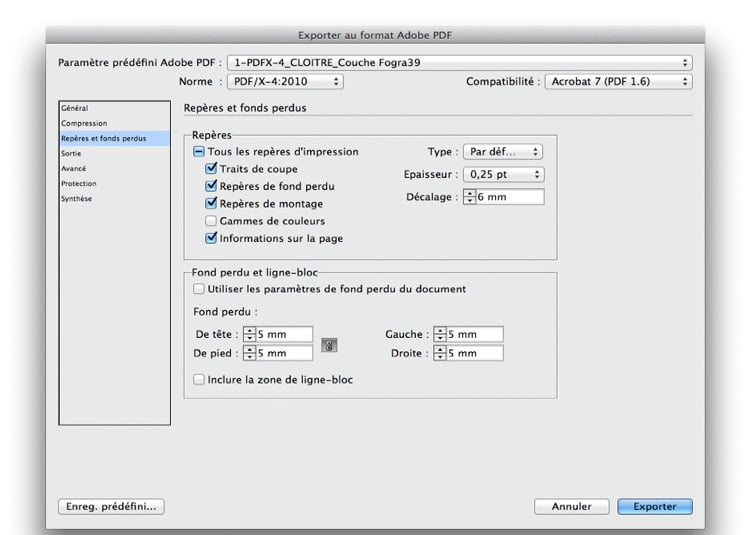Click the Annuler button
750x535 pixels.
[572, 506]
